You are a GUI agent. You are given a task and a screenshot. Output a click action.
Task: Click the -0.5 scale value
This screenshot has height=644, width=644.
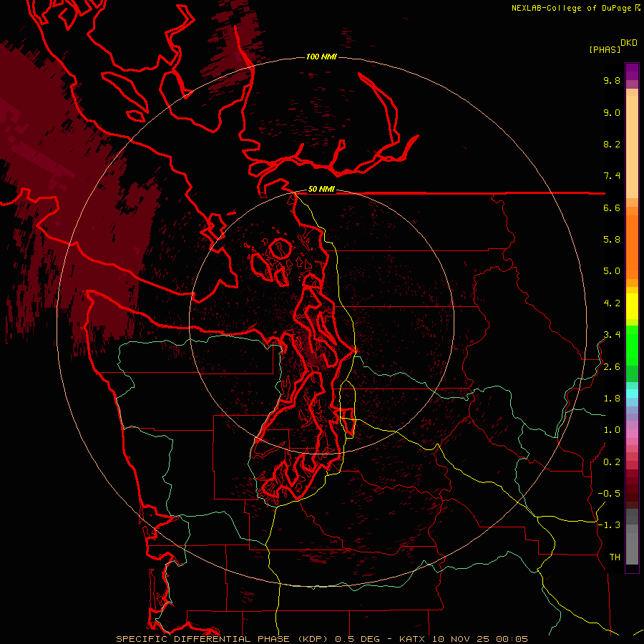tap(609, 494)
